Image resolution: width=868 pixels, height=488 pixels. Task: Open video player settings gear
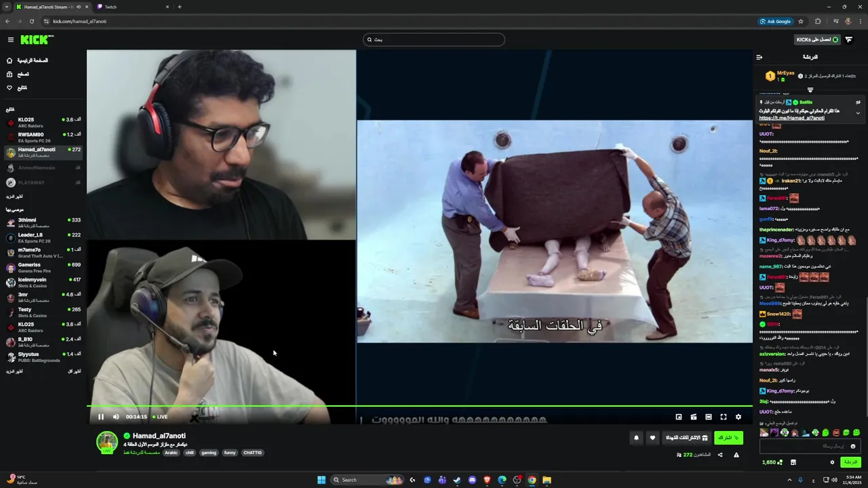[738, 417]
